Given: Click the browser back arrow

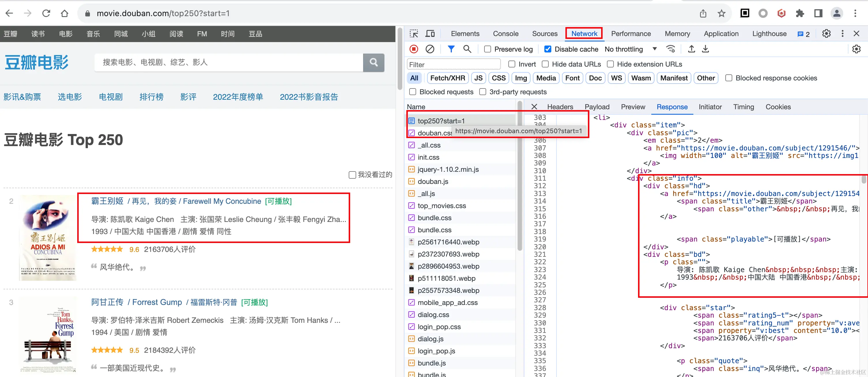Looking at the screenshot, I should point(10,13).
